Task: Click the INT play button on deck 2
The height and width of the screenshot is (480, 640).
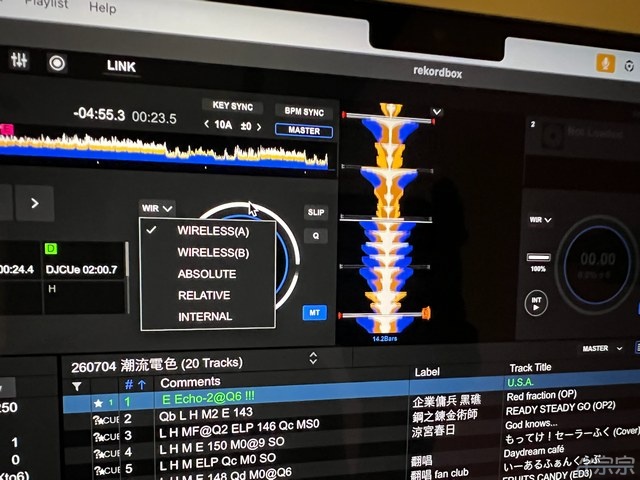Action: [x=536, y=303]
